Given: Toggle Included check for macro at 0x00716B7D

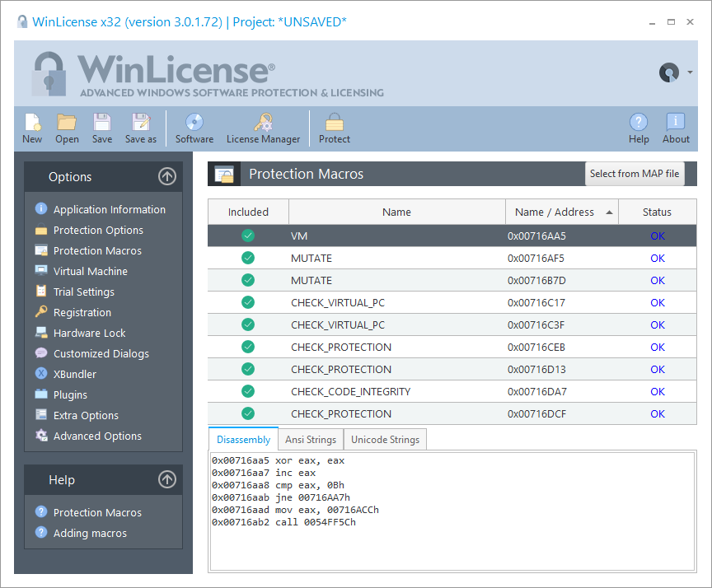Looking at the screenshot, I should pyautogui.click(x=248, y=280).
